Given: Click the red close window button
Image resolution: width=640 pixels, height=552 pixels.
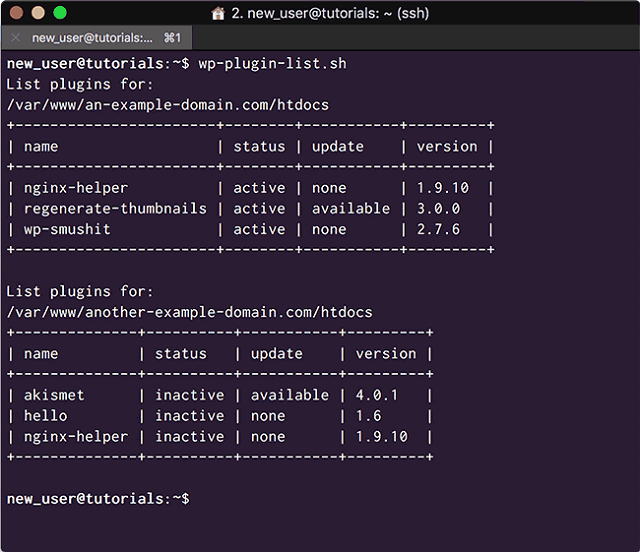Looking at the screenshot, I should click(x=16, y=13).
